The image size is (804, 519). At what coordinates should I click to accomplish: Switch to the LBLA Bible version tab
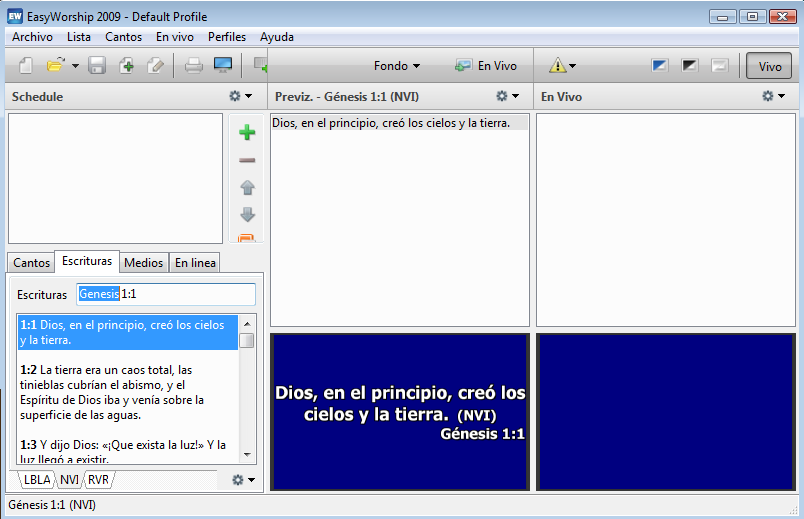click(37, 480)
